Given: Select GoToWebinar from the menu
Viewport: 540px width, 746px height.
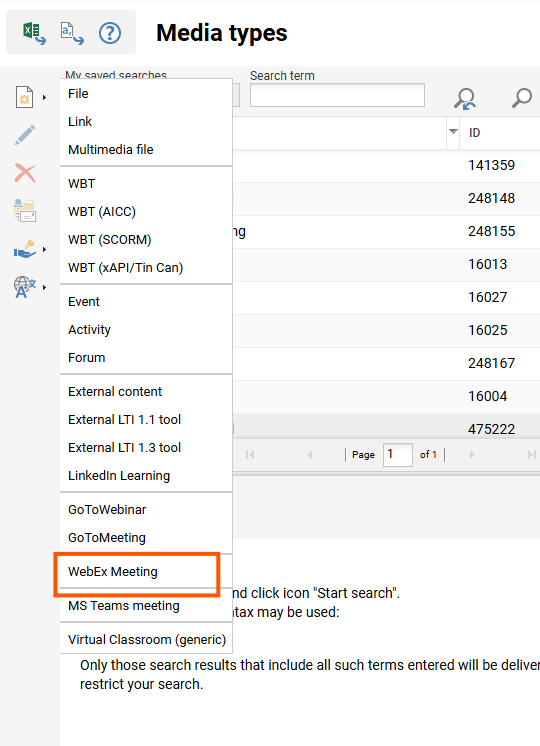Looking at the screenshot, I should (x=146, y=510).
